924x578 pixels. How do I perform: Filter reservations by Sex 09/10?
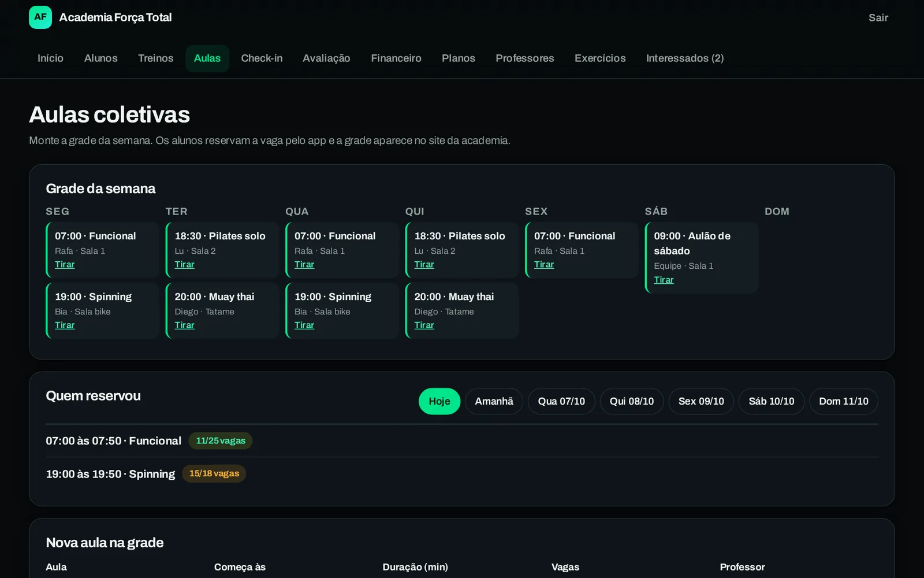point(701,401)
